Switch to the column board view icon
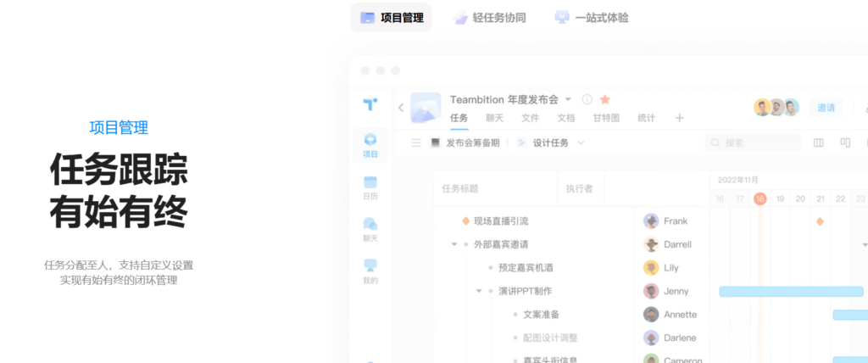The image size is (868, 363). click(x=818, y=143)
